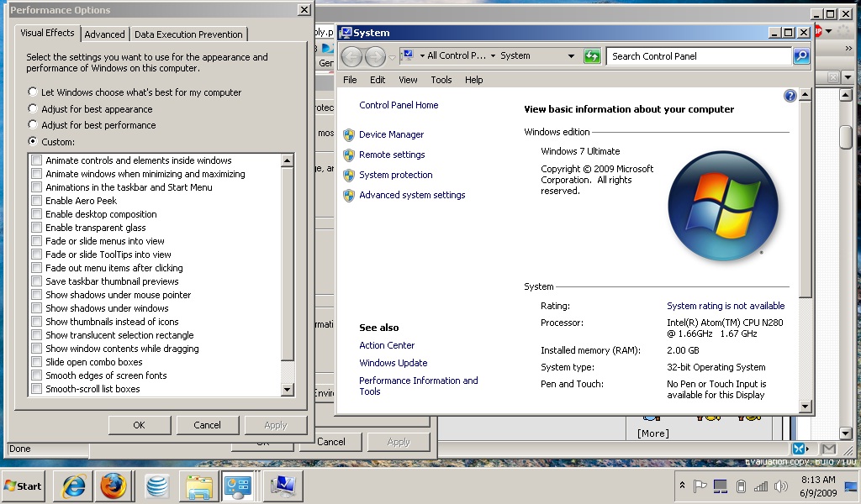Check Enable desktop composition

pos(37,214)
